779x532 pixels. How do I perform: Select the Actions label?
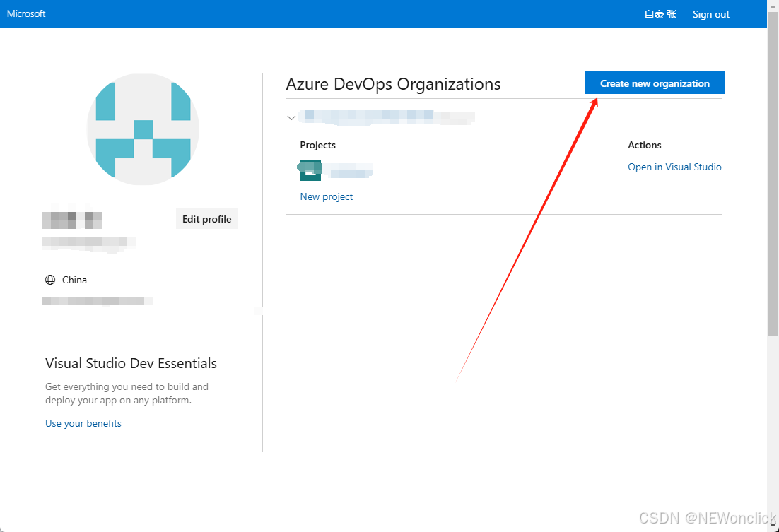click(645, 145)
